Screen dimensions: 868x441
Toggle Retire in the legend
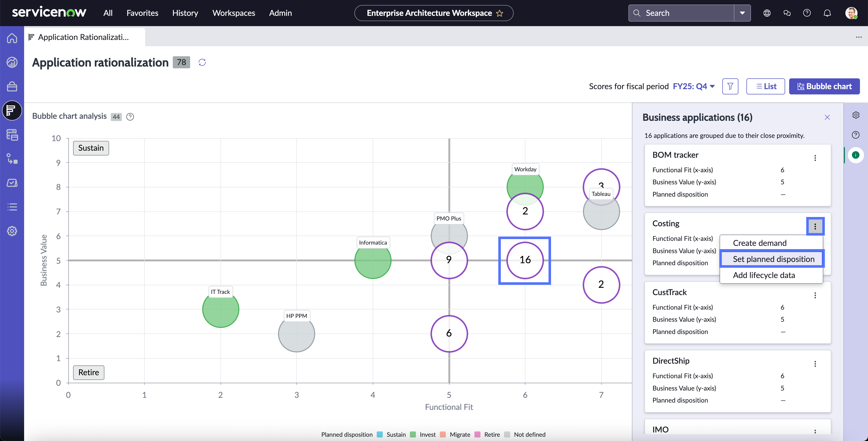pyautogui.click(x=487, y=434)
